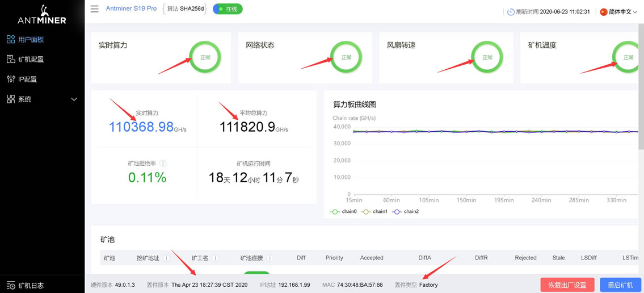Click the clock icon beside 刷新时间
The image size is (644, 293).
(511, 11)
